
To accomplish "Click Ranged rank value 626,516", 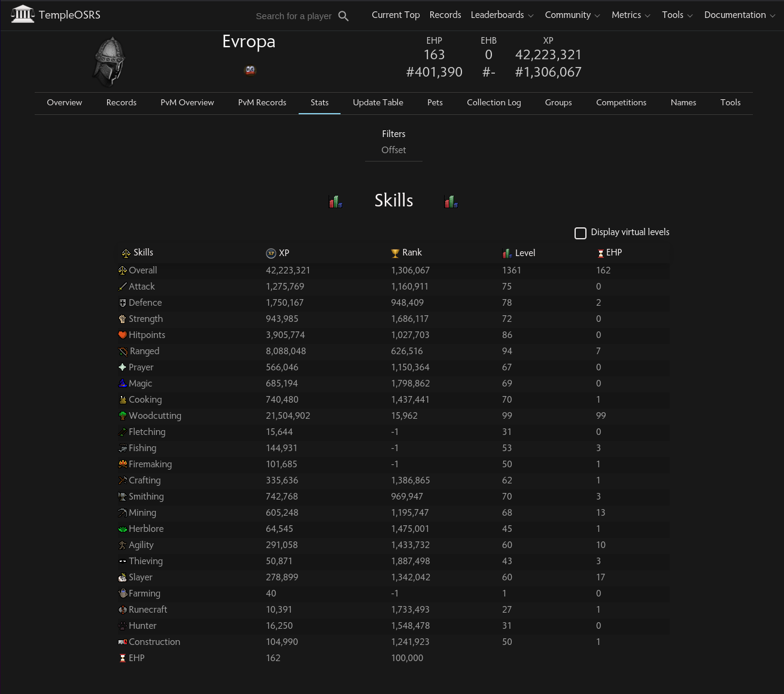I will [x=407, y=351].
